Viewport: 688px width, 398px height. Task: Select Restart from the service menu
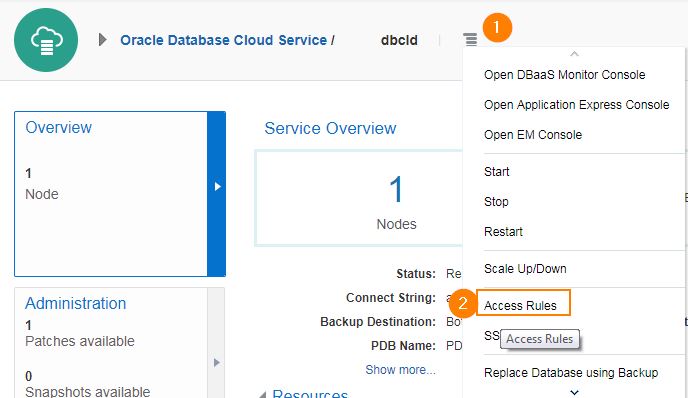[503, 231]
